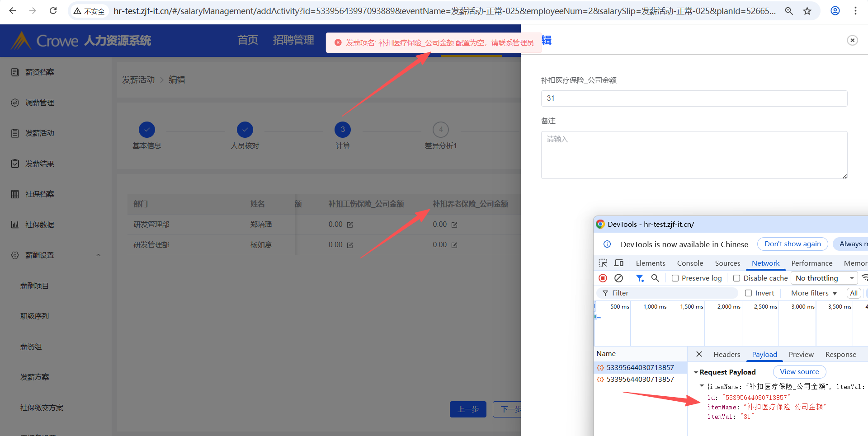
Task: Click the DevTools record network log icon
Action: [603, 278]
